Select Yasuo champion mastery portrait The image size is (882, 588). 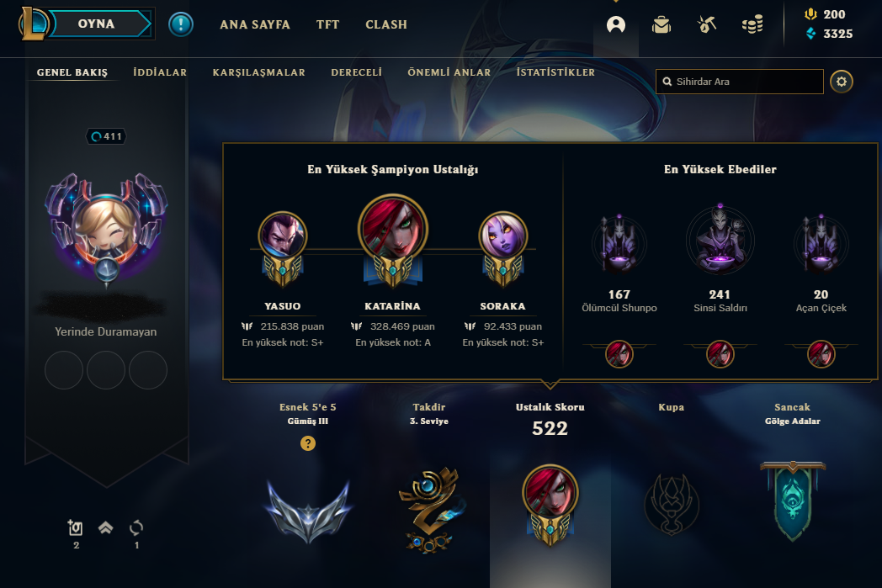click(283, 236)
